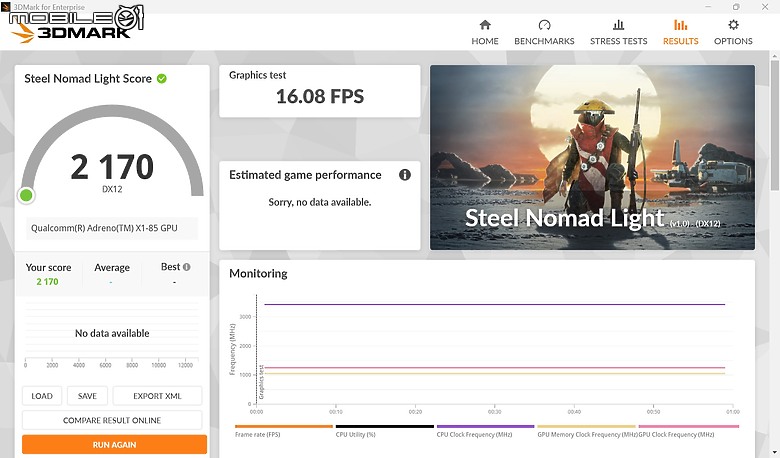Screen dimensions: 780x458
Task: Go to Benchmarks gauge icon
Action: coord(544,25)
